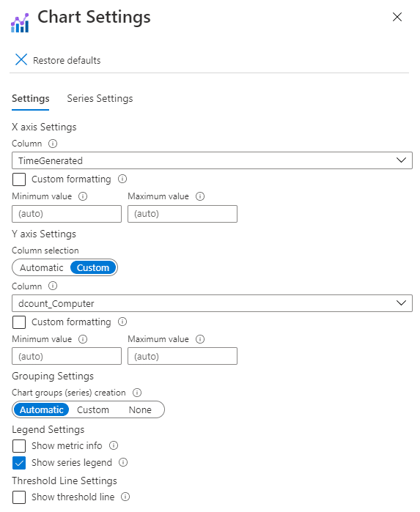The width and height of the screenshot is (420, 512).
Task: Click the info icon beside X axis Column
Action: pyautogui.click(x=53, y=144)
